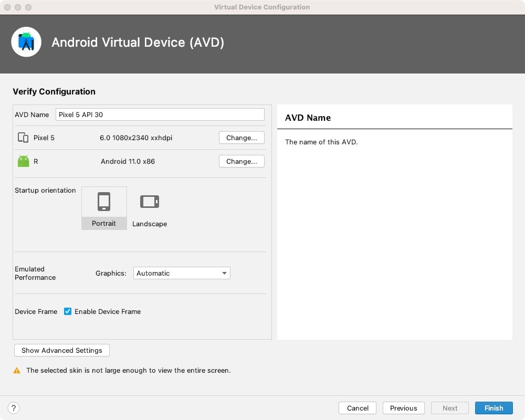Change the Pixel 5 hardware device
The width and height of the screenshot is (525, 420).
point(241,138)
